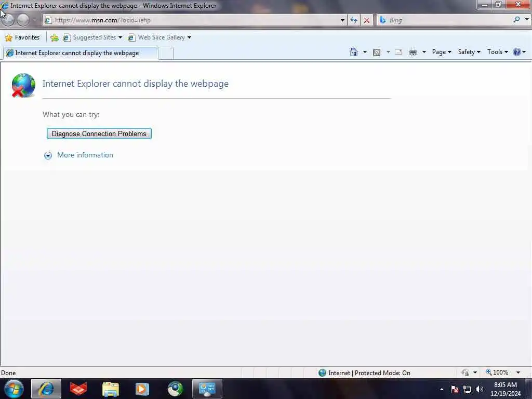The width and height of the screenshot is (532, 399).
Task: Open a new blank tab
Action: 166,54
